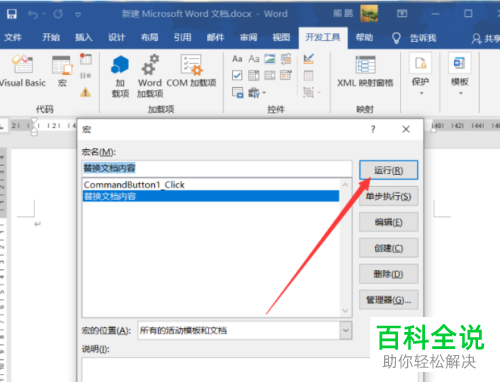The image size is (500, 382).
Task: Click the 单步执行(S) button
Action: coord(388,196)
